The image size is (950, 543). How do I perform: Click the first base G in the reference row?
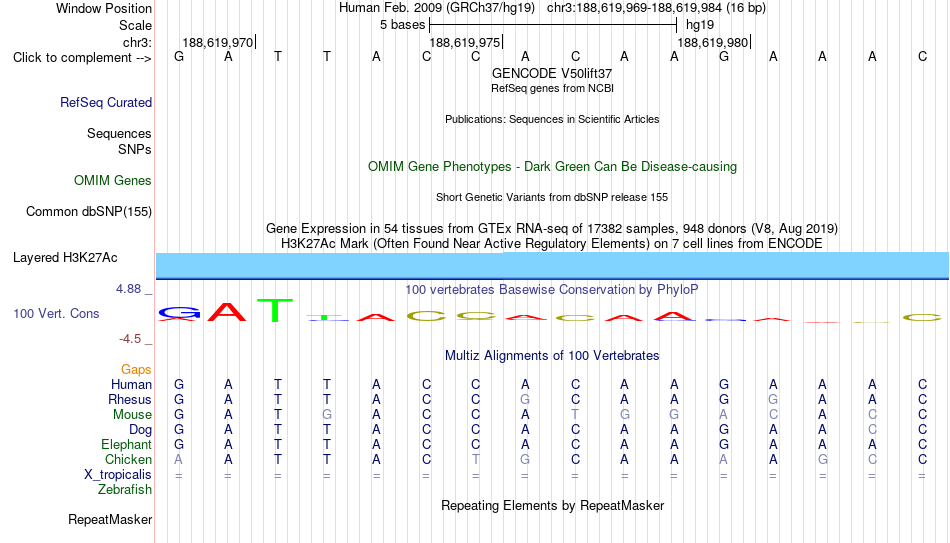coord(179,56)
